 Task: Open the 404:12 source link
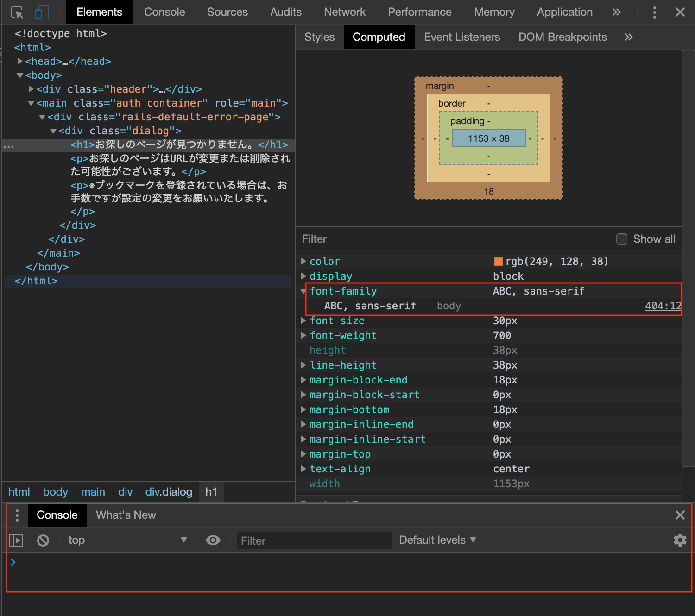coord(663,306)
